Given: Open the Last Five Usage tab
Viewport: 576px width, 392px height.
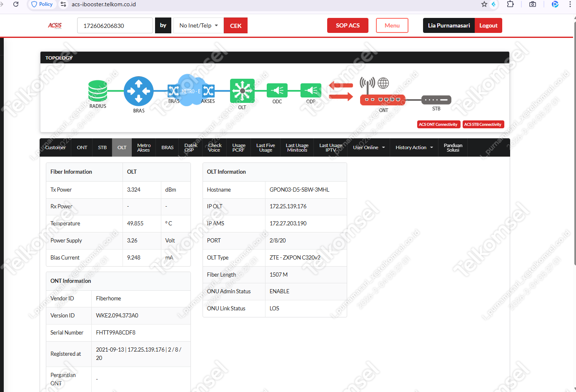Looking at the screenshot, I should point(265,147).
